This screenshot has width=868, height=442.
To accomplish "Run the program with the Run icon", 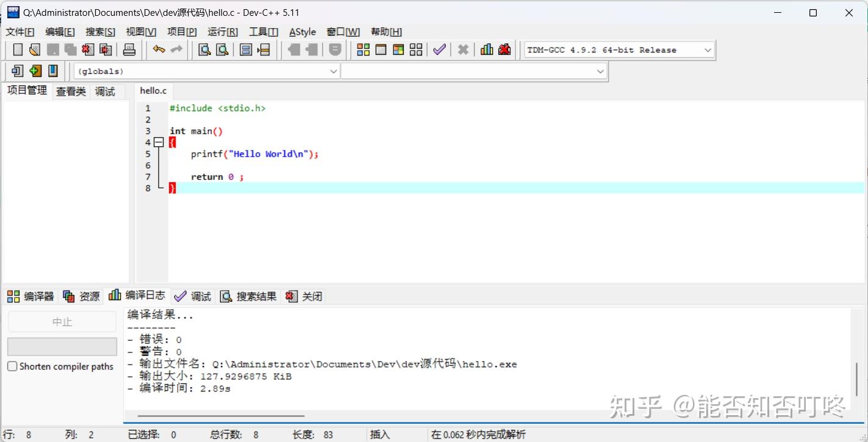I will pos(381,49).
